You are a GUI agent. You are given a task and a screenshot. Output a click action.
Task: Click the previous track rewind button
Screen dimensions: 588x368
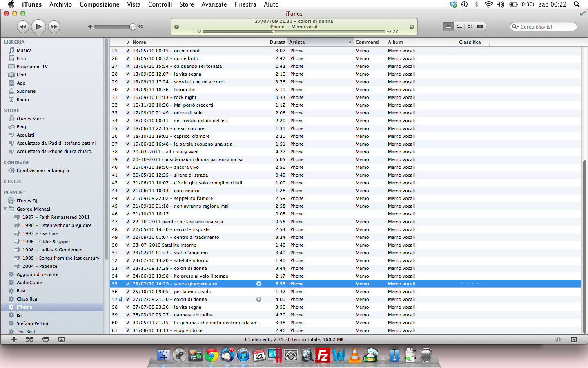pos(23,27)
